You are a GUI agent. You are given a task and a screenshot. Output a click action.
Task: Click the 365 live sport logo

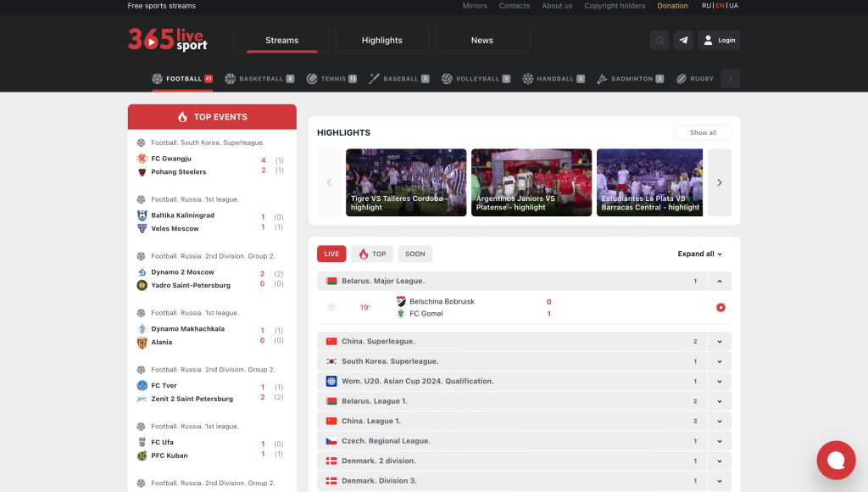[168, 39]
